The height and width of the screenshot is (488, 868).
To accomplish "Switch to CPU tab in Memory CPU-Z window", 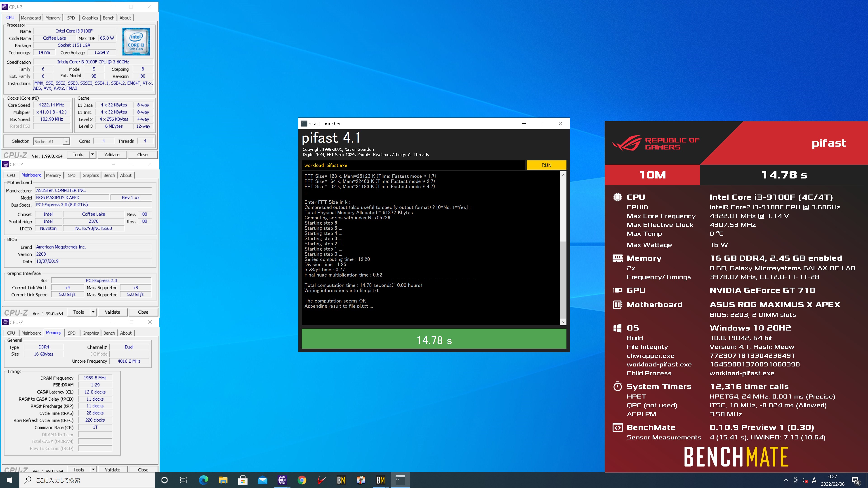I will click(11, 333).
